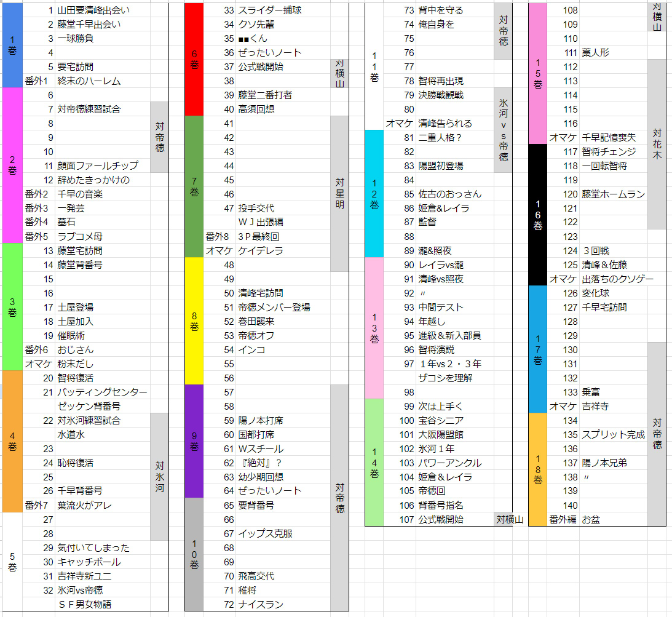672x617 pixels.
Task: Select the cell '粉末だし'
Action: point(103,364)
